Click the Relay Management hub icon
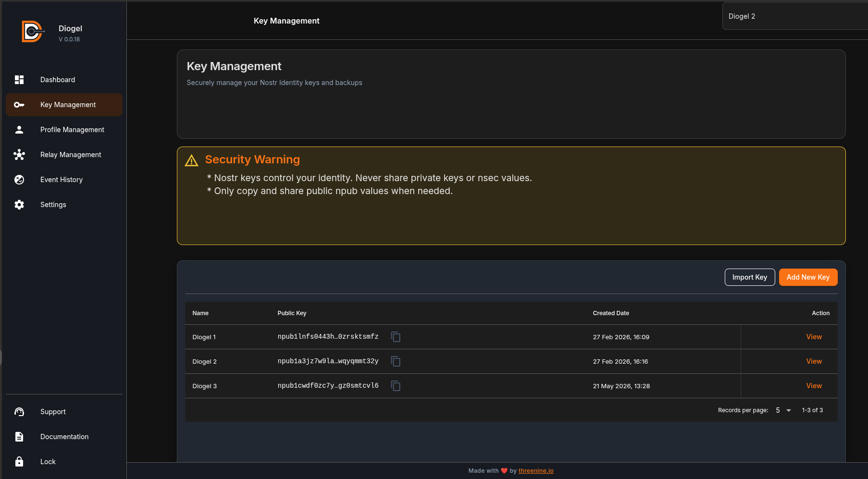This screenshot has height=479, width=868. coord(19,155)
